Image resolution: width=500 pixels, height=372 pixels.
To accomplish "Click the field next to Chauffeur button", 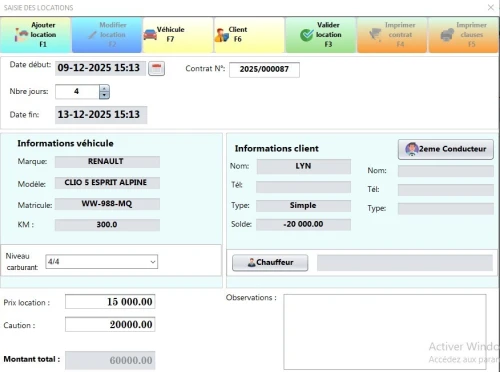I will point(405,263).
